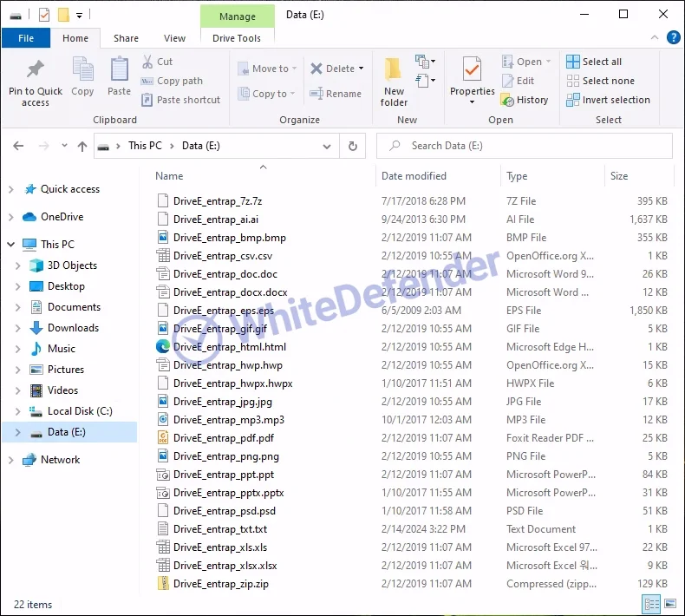Click the Up one level arrow
Image resolution: width=685 pixels, height=616 pixels.
pyautogui.click(x=82, y=146)
